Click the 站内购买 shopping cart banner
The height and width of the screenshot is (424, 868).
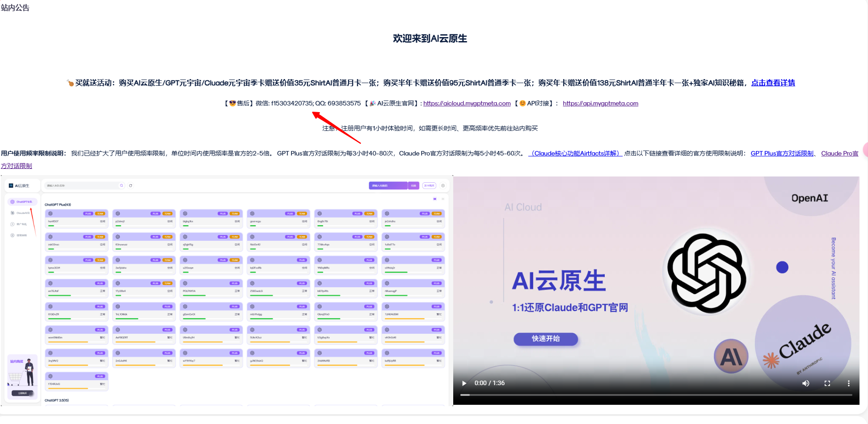22,375
